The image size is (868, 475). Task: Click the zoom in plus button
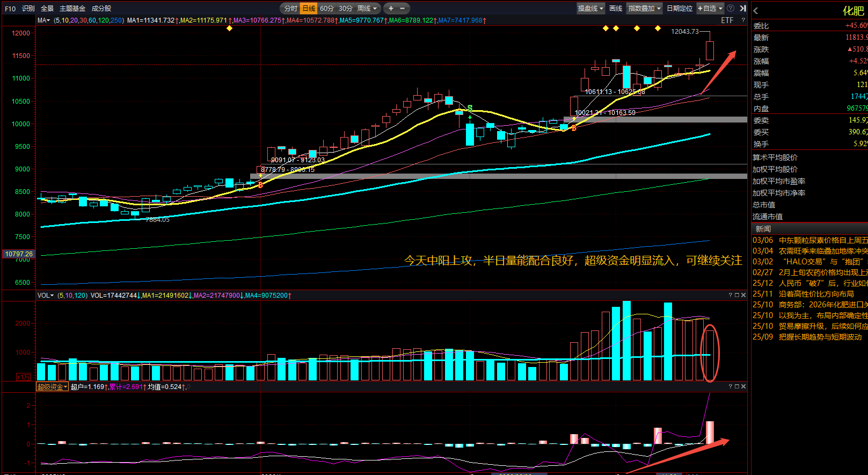point(391,9)
